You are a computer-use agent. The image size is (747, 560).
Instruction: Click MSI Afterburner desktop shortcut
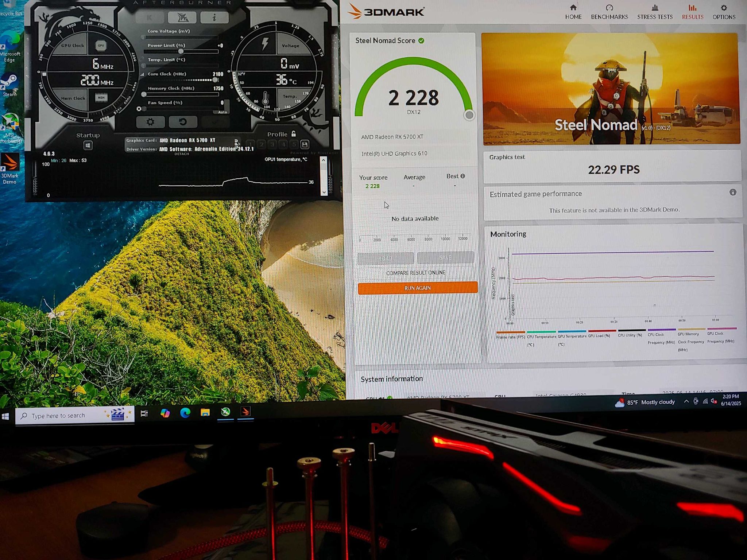point(11,128)
